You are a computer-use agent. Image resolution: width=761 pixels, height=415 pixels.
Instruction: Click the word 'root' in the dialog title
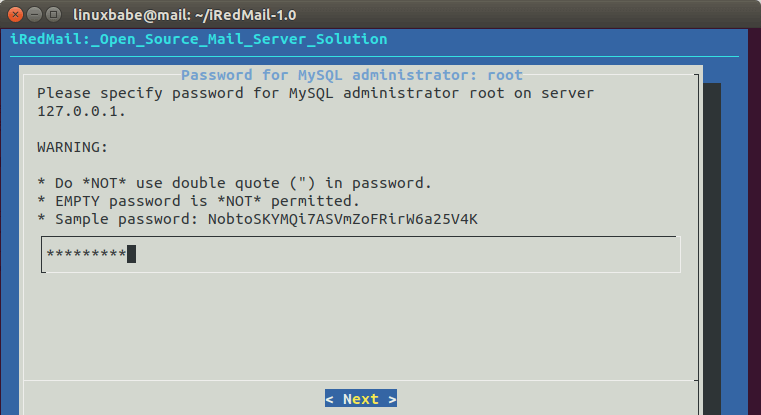click(505, 75)
